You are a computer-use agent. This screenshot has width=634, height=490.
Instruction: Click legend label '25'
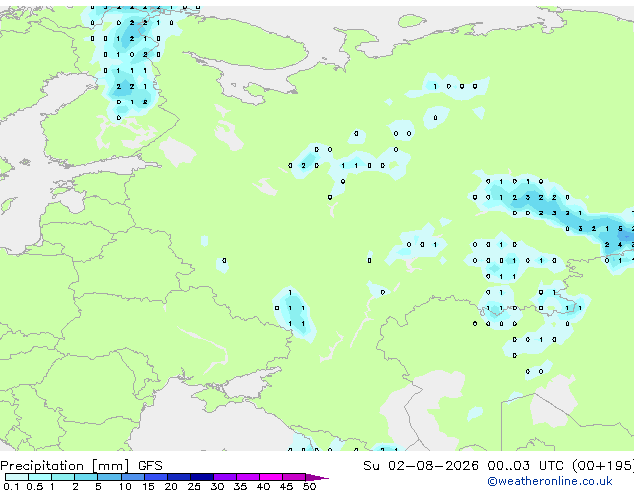(194, 486)
